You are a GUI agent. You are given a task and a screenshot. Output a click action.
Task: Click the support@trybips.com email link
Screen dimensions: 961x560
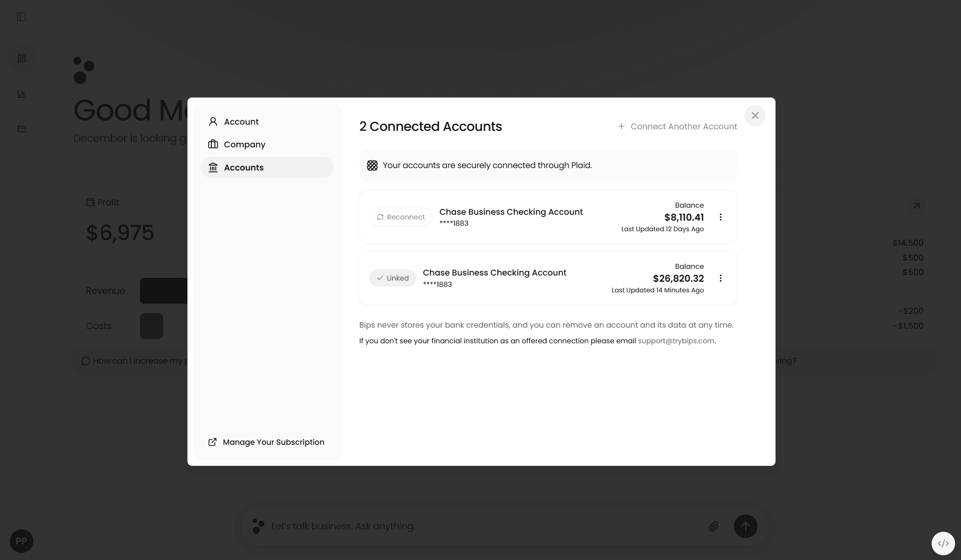click(x=676, y=341)
